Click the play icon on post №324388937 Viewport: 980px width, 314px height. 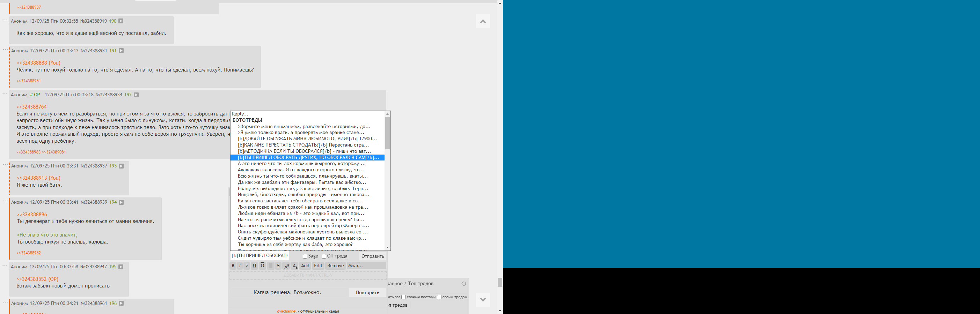pyautogui.click(x=121, y=166)
